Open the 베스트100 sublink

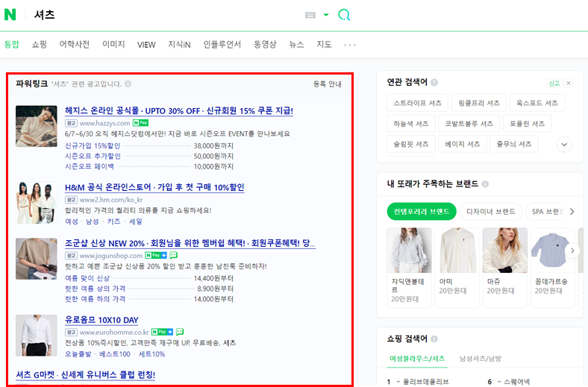tap(115, 354)
